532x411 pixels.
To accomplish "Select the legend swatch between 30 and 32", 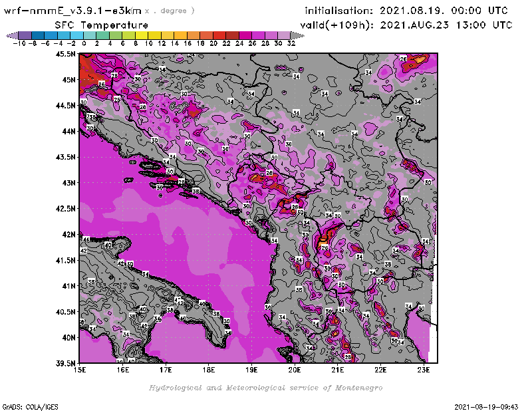I will [285, 35].
